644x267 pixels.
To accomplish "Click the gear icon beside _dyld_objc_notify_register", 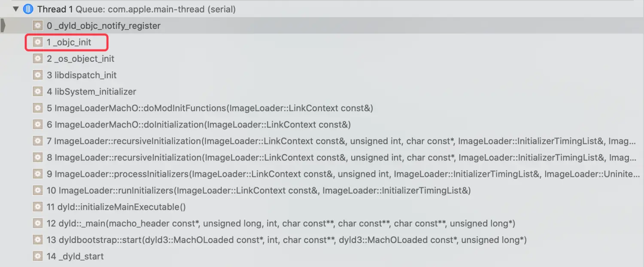I will [38, 26].
